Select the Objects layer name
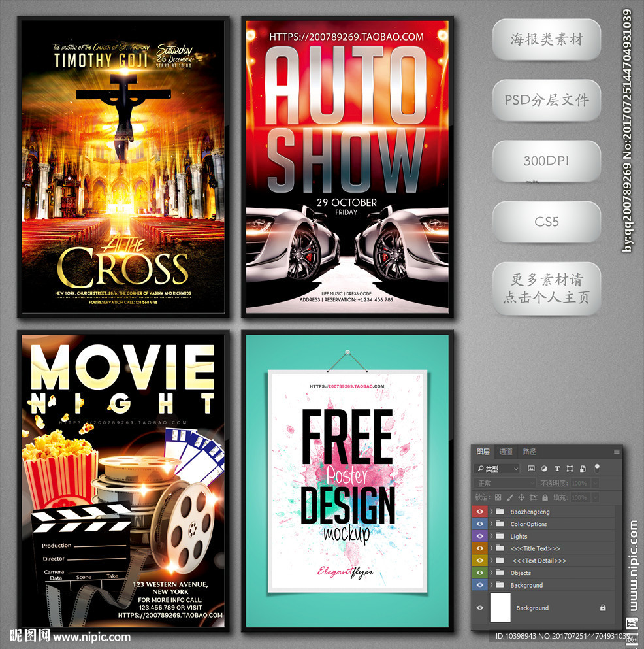 click(x=521, y=573)
